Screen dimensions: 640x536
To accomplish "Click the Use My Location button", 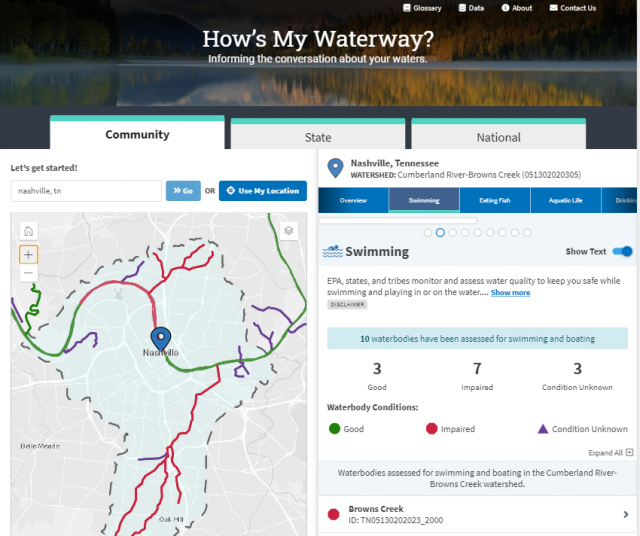I will [263, 191].
